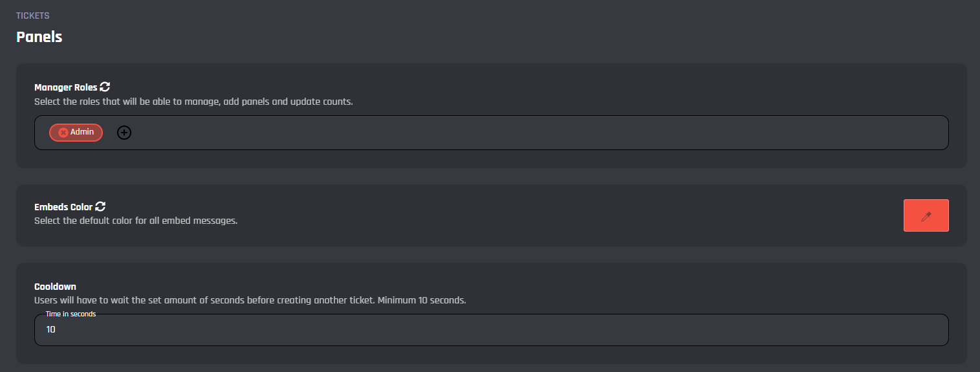Click the Cooldown section title

pos(55,287)
